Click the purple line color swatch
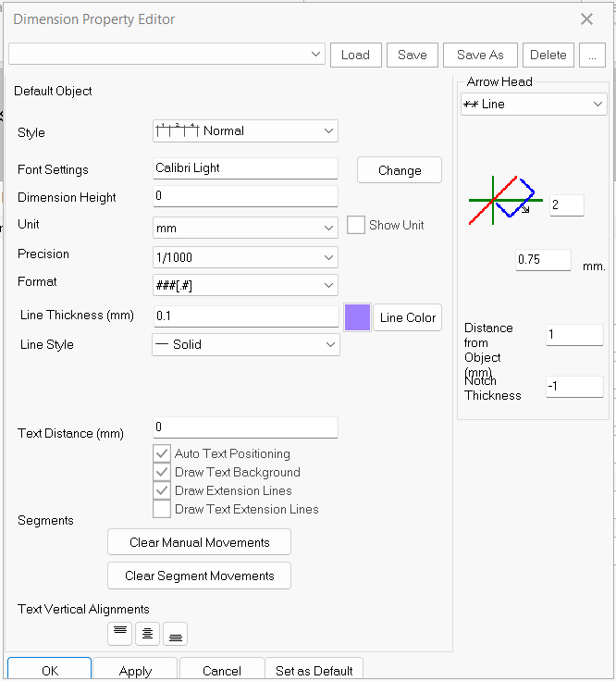The width and height of the screenshot is (616, 681). click(357, 317)
